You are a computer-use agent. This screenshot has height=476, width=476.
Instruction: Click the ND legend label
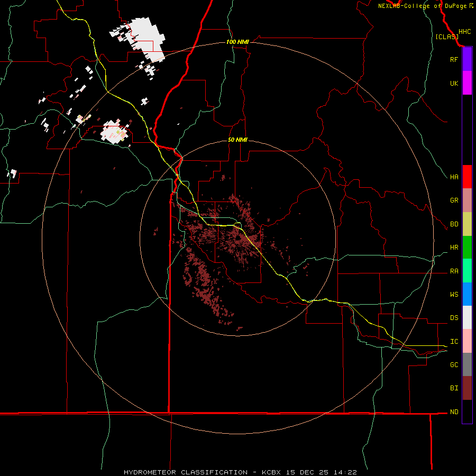(x=454, y=412)
